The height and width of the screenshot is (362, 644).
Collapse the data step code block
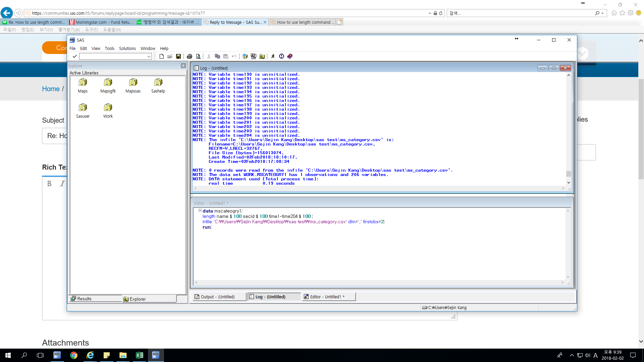tap(200, 211)
